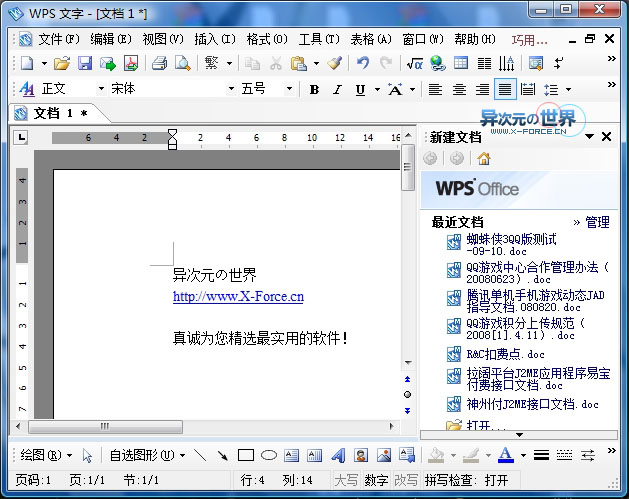This screenshot has width=629, height=499.
Task: Toggle 大写 caps indicator in status bar
Action: click(346, 480)
